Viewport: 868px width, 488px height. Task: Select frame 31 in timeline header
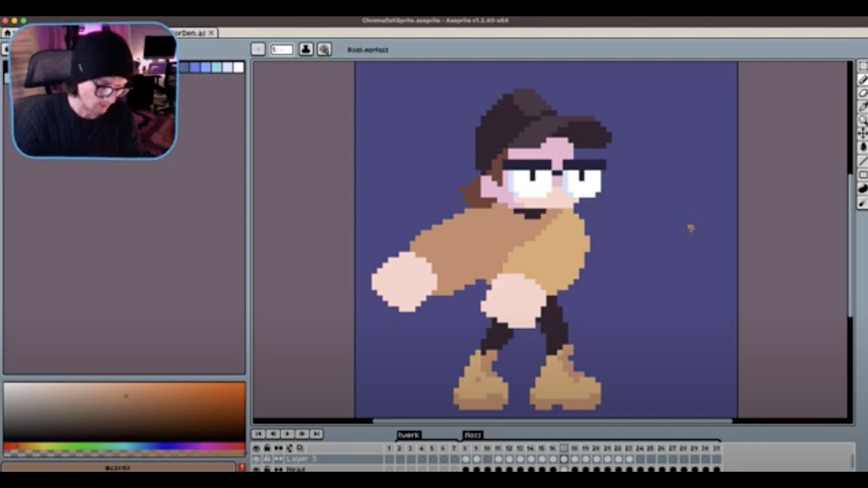pyautogui.click(x=716, y=448)
